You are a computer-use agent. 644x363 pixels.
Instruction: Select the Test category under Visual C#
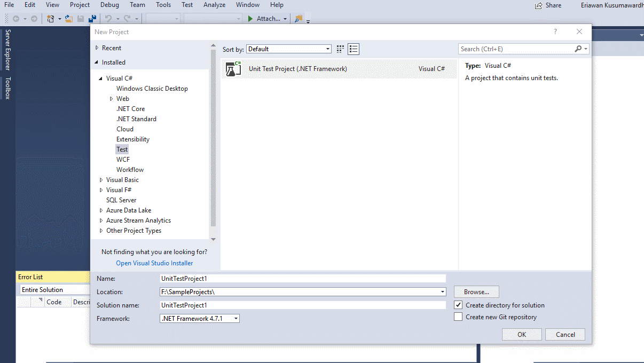click(x=122, y=149)
